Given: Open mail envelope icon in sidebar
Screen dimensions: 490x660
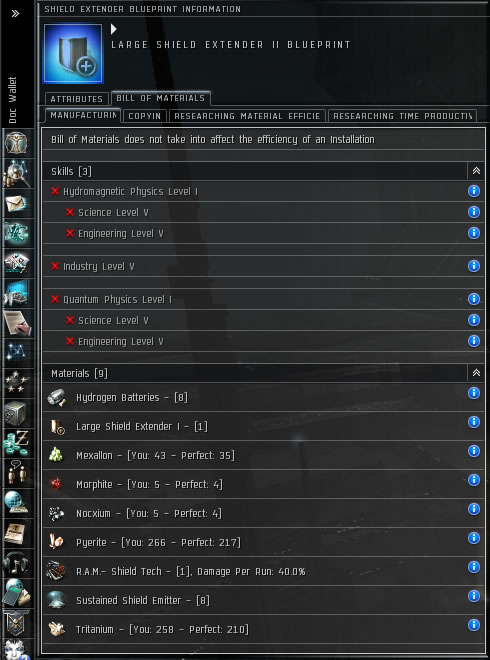Looking at the screenshot, I should coord(17,204).
